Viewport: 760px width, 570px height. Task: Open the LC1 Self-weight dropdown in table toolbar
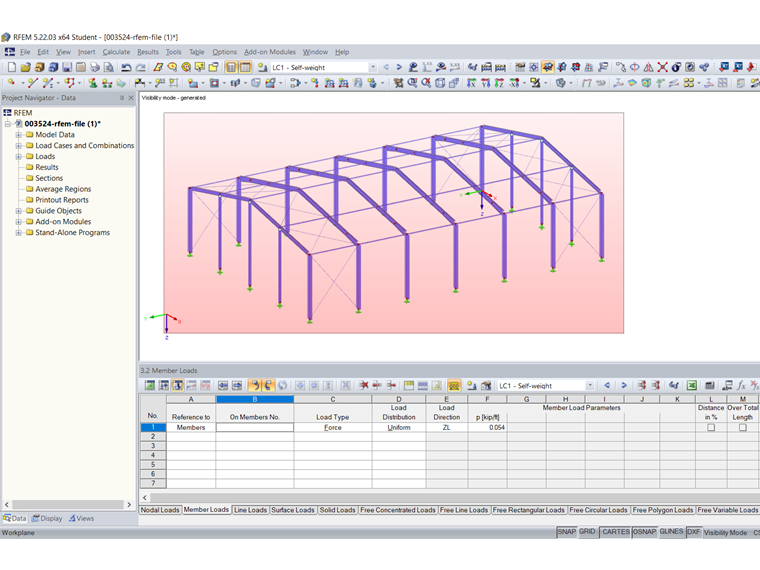pyautogui.click(x=590, y=385)
